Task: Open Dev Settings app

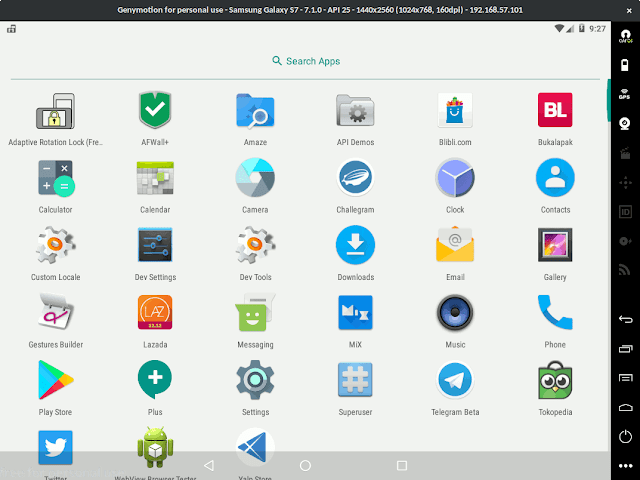Action: click(x=155, y=245)
